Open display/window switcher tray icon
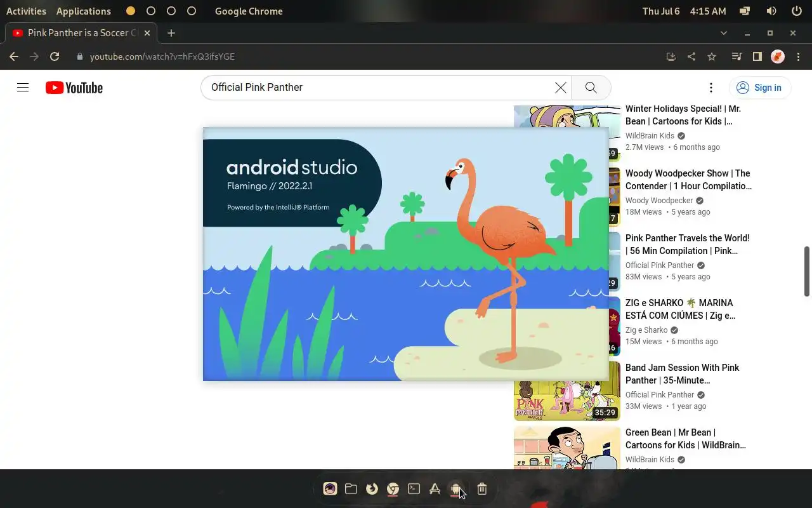Screen dimensions: 812x508 coord(745,11)
